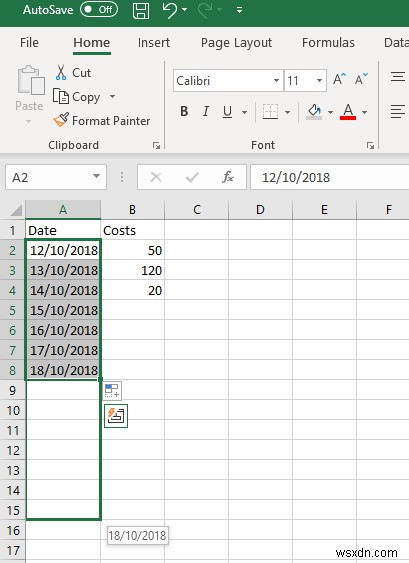Click the top vertical alignment icon

[x=398, y=76]
